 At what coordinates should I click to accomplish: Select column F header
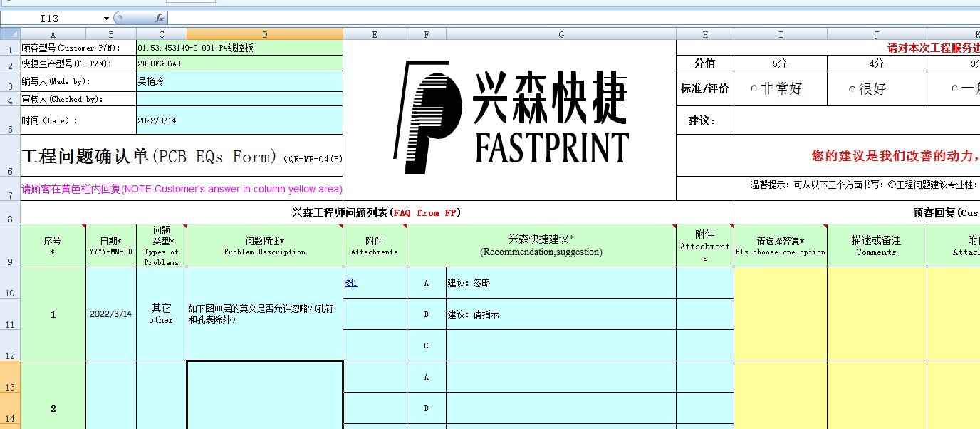[427, 33]
